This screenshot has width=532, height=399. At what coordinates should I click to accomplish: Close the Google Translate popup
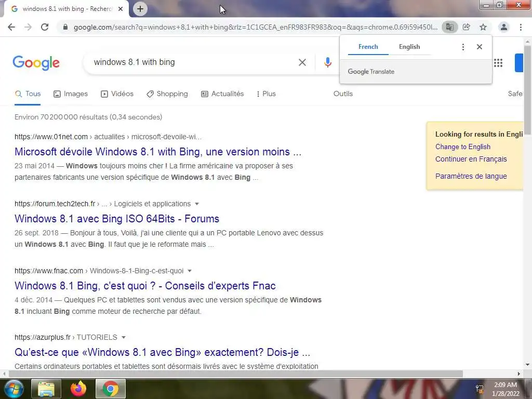coord(480,47)
